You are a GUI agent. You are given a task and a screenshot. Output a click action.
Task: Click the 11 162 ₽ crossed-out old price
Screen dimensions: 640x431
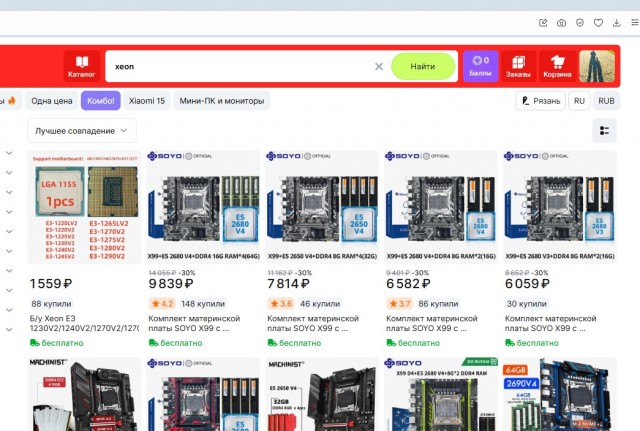pos(281,273)
